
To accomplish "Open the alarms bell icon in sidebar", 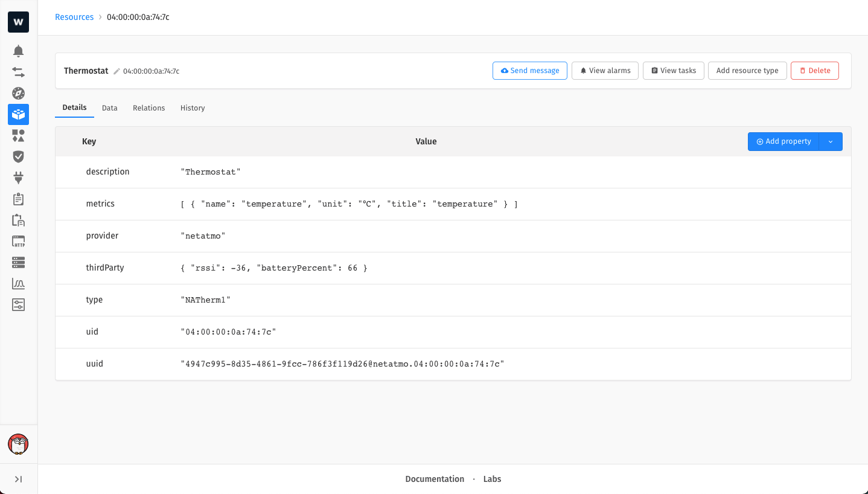I will pyautogui.click(x=18, y=51).
